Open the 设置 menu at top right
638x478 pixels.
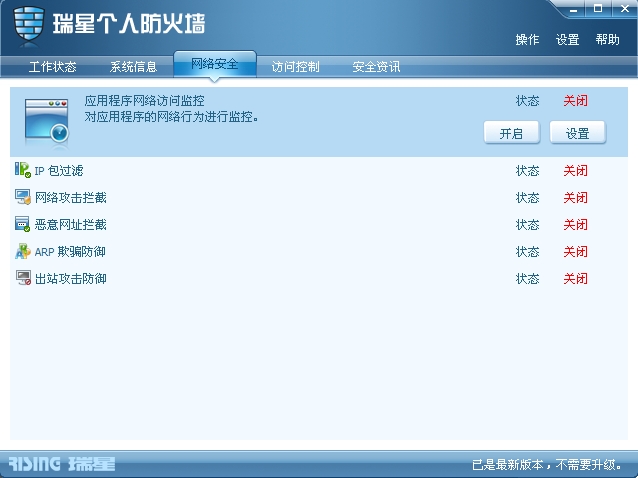coord(567,40)
